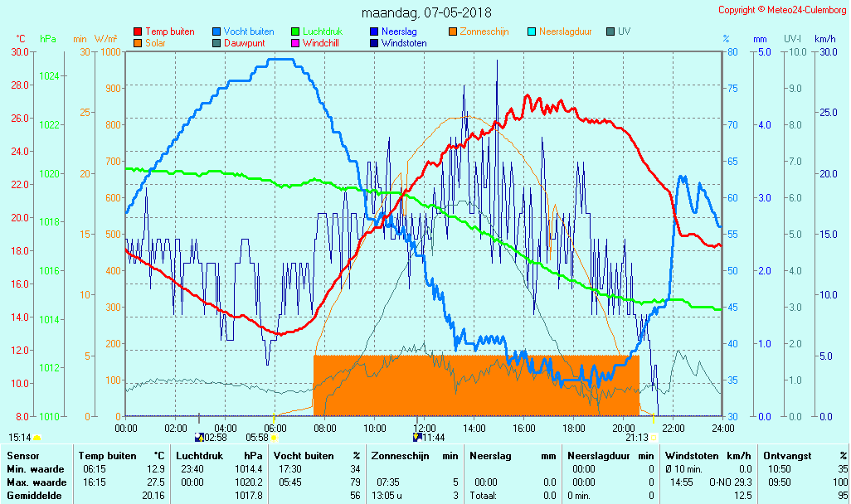
Task: Click the magenta Windchill legend square
Action: pyautogui.click(x=295, y=43)
